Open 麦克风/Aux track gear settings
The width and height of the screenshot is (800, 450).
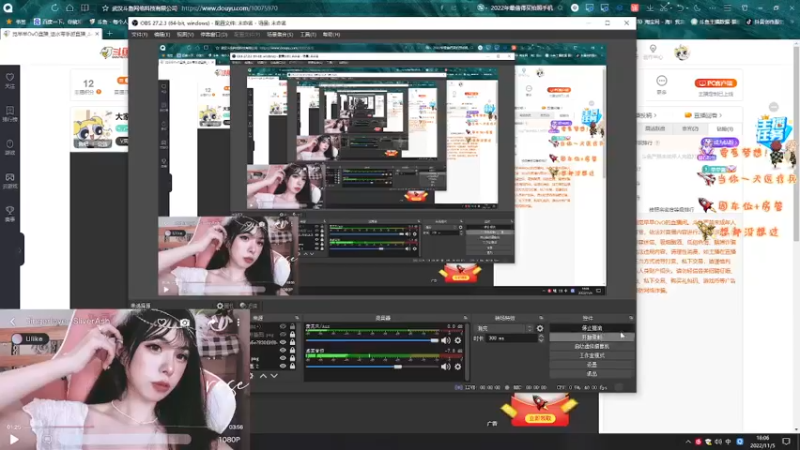[458, 340]
